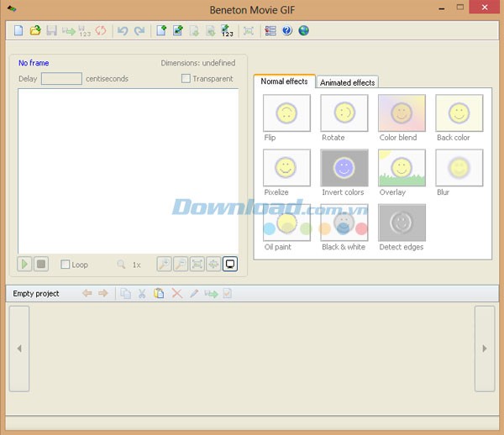Choose the Invert colors effect thumbnail
The height and width of the screenshot is (435, 504).
point(344,168)
